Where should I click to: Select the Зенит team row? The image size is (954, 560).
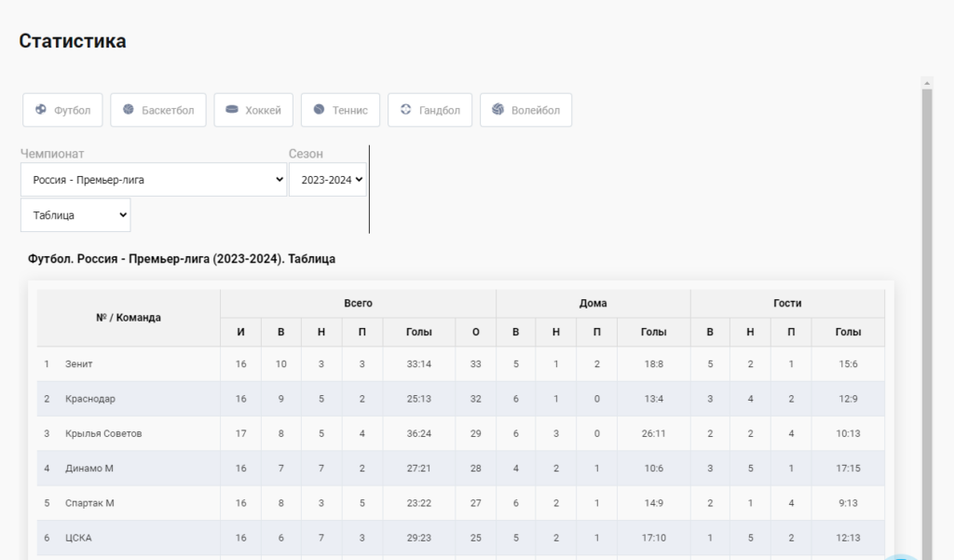[460, 364]
